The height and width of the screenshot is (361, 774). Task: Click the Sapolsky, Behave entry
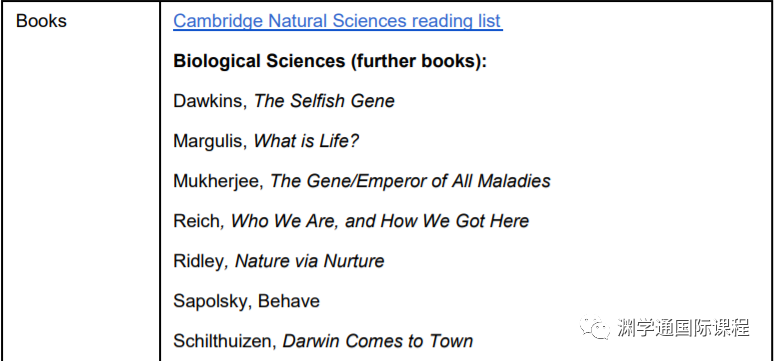[246, 301]
